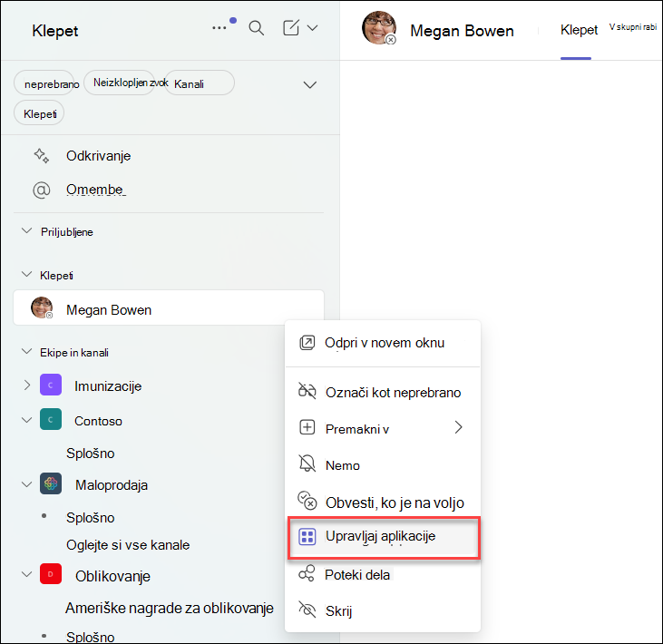The width and height of the screenshot is (663, 644).
Task: Open Splošno channel under Oblikovanje
Action: click(90, 637)
